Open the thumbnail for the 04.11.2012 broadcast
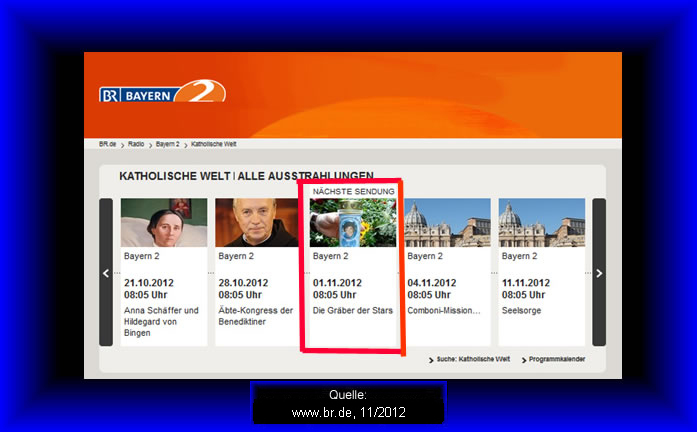 [447, 222]
